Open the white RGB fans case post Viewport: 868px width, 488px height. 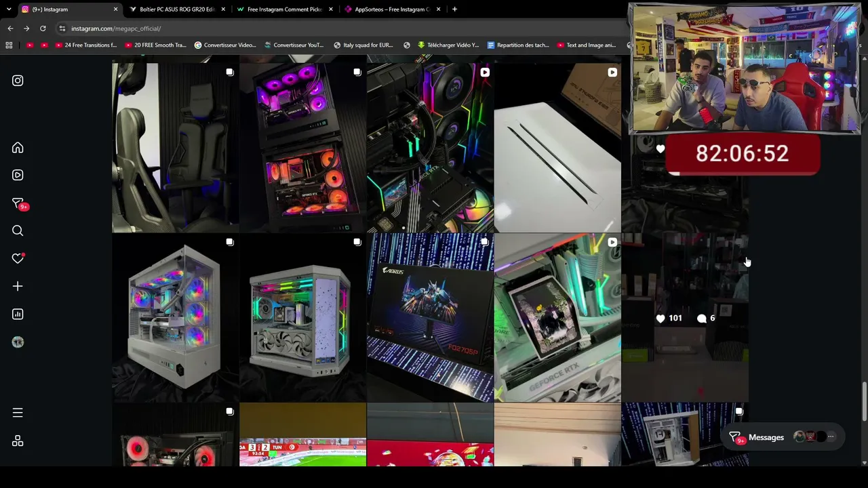click(175, 318)
